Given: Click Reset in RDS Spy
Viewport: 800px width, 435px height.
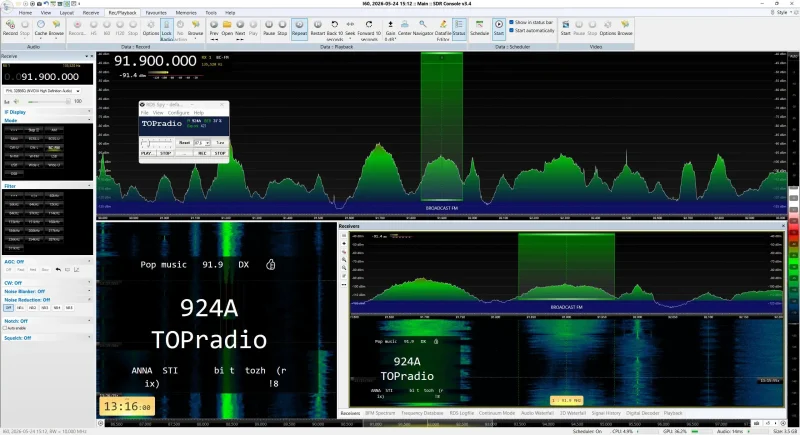Looking at the screenshot, I should pyautogui.click(x=185, y=143).
